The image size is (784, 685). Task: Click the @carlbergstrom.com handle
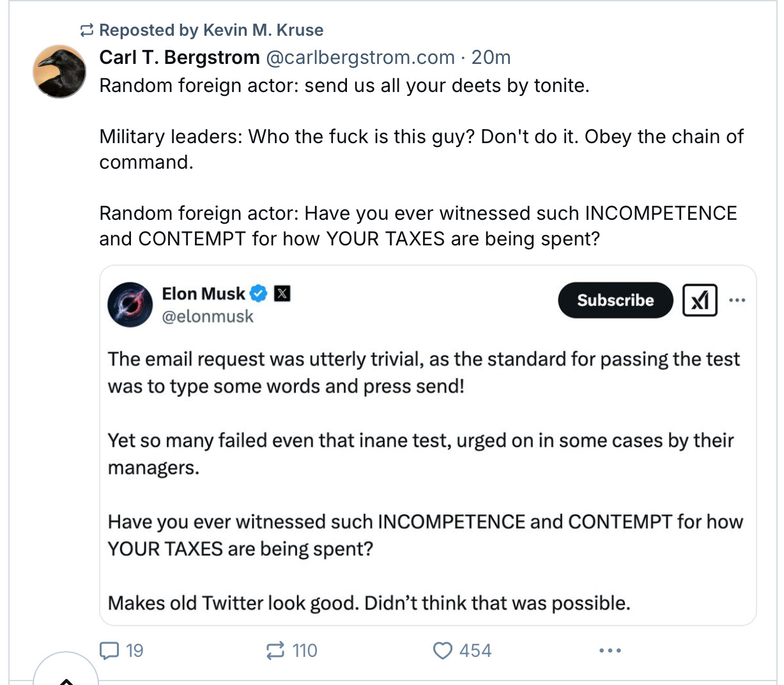click(x=360, y=58)
